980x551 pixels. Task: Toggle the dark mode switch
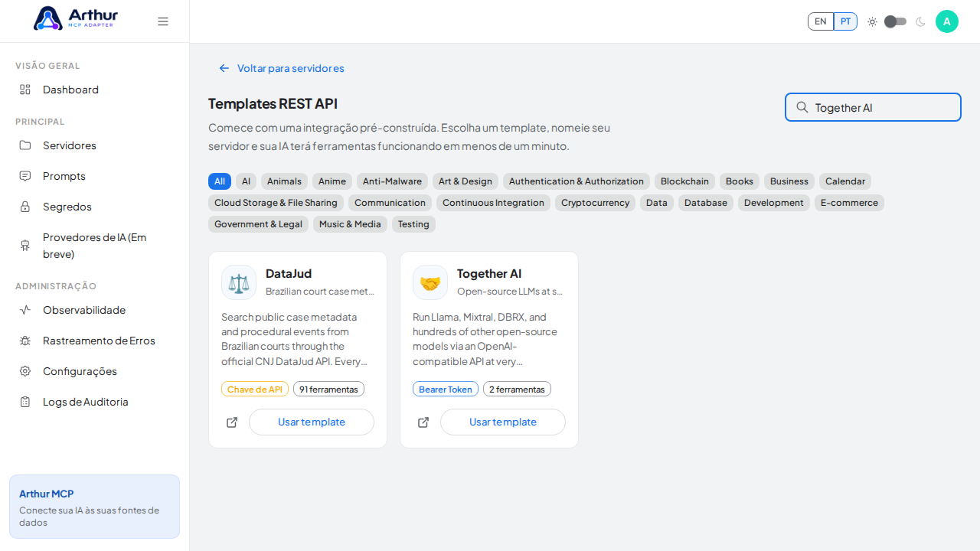pos(896,21)
